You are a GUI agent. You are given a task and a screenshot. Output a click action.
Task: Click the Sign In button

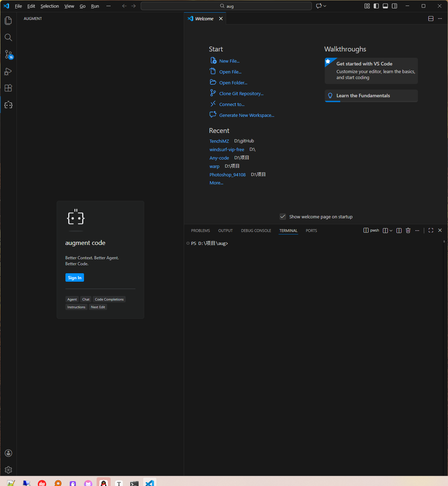(x=75, y=277)
